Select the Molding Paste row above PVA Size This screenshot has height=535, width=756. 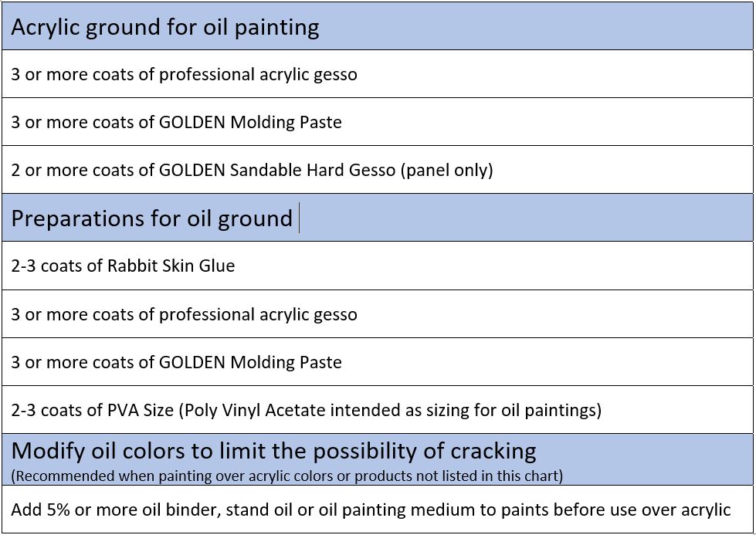176,363
